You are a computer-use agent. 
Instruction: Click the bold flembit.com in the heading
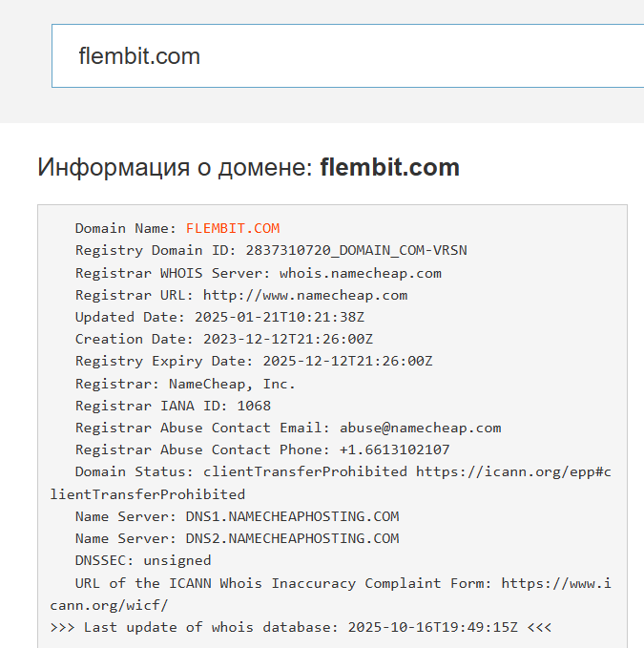click(389, 168)
